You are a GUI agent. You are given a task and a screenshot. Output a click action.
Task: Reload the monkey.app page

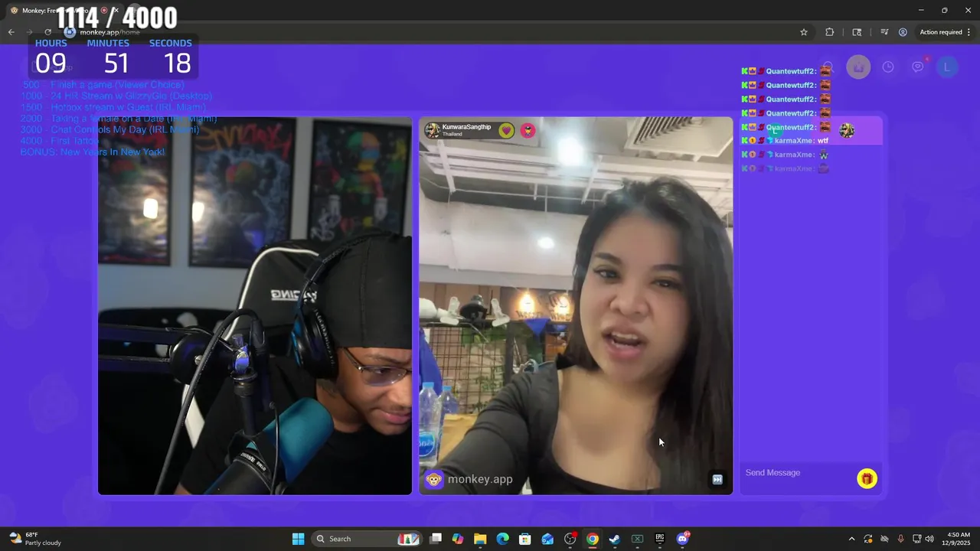pos(47,32)
